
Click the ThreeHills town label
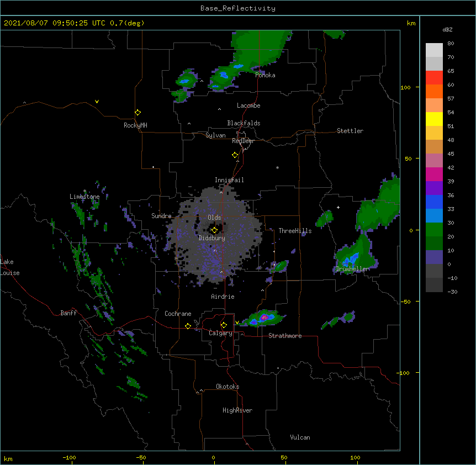295,231
